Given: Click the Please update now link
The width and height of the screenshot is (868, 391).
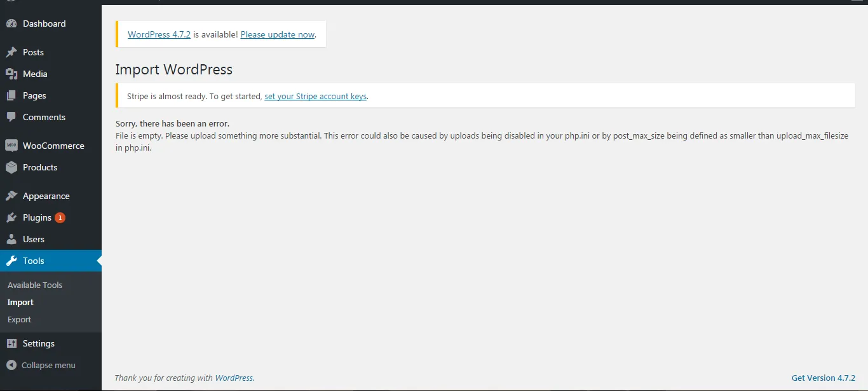Looking at the screenshot, I should click(x=278, y=34).
